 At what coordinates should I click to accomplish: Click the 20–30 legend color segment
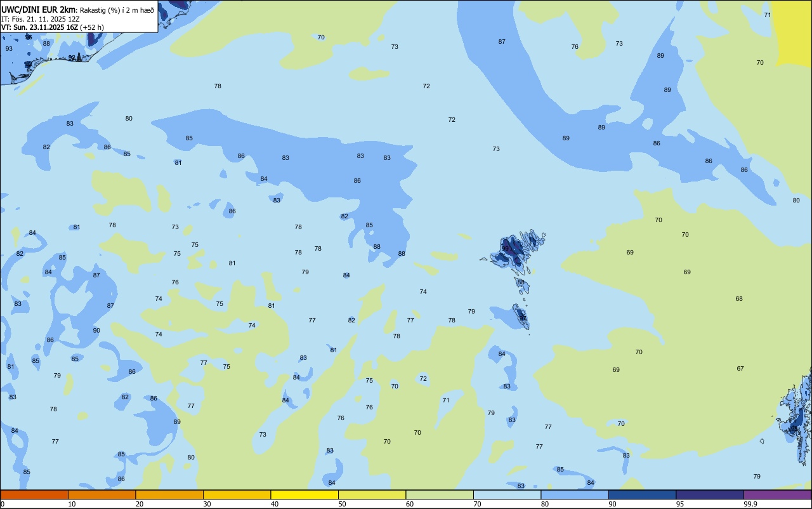[169, 494]
